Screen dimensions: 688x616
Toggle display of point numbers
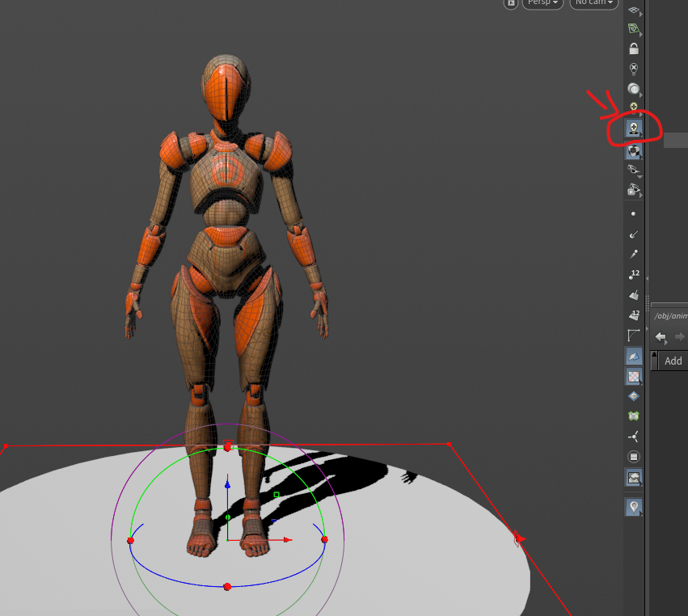[x=634, y=275]
